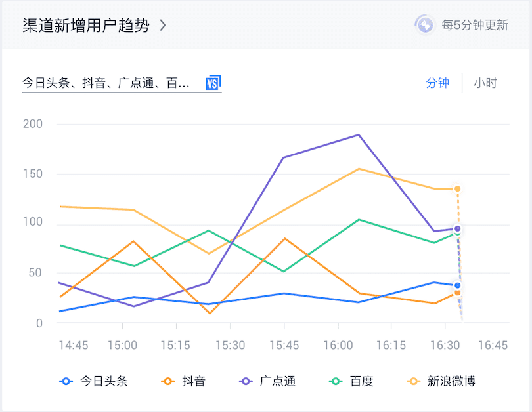Click the refresh icon beside 每5分钟更新
This screenshot has height=412, width=532.
pyautogui.click(x=425, y=25)
